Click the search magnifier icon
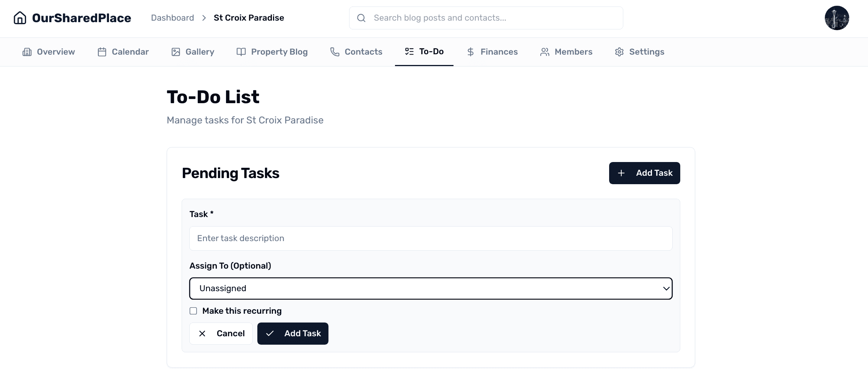 tap(361, 18)
